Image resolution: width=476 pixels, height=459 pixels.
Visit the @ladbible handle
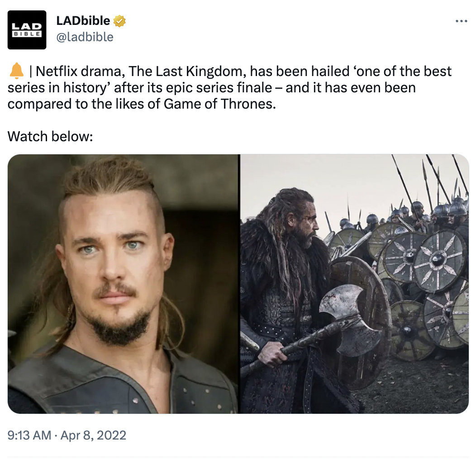click(85, 37)
